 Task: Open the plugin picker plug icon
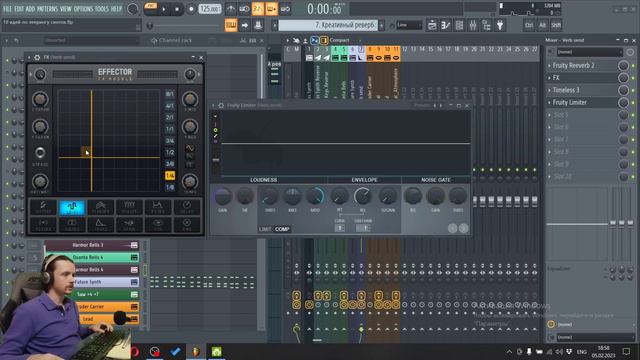[x=500, y=25]
